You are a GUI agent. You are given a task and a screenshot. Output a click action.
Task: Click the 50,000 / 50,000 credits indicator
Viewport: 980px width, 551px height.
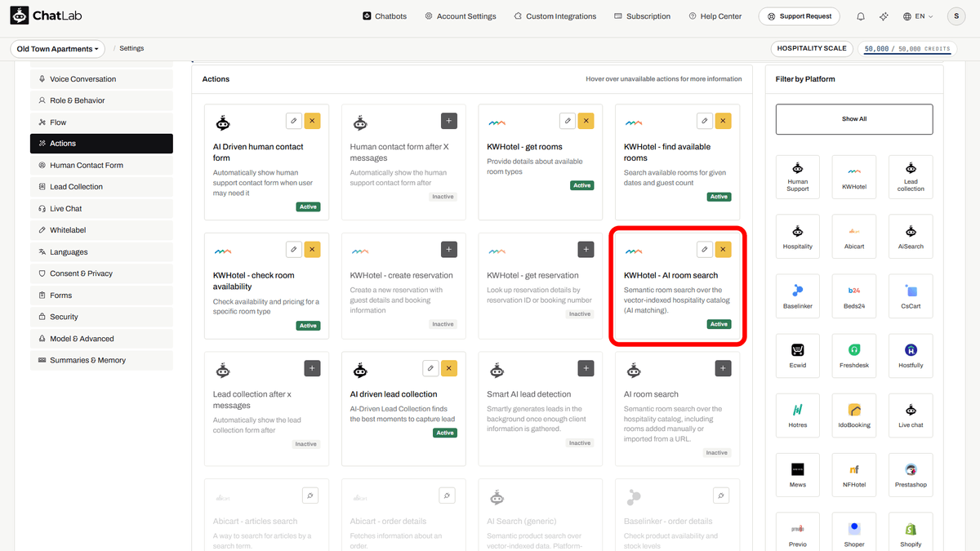(x=907, y=49)
